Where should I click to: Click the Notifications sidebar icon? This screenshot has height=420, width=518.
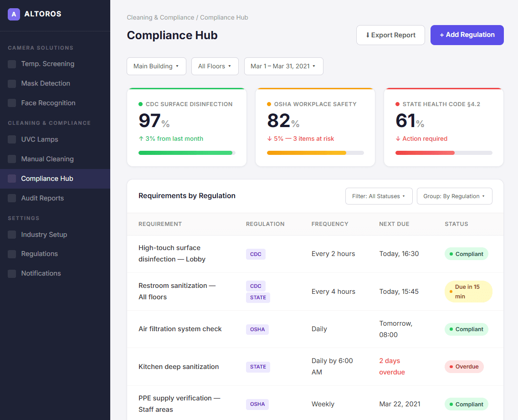[12, 273]
